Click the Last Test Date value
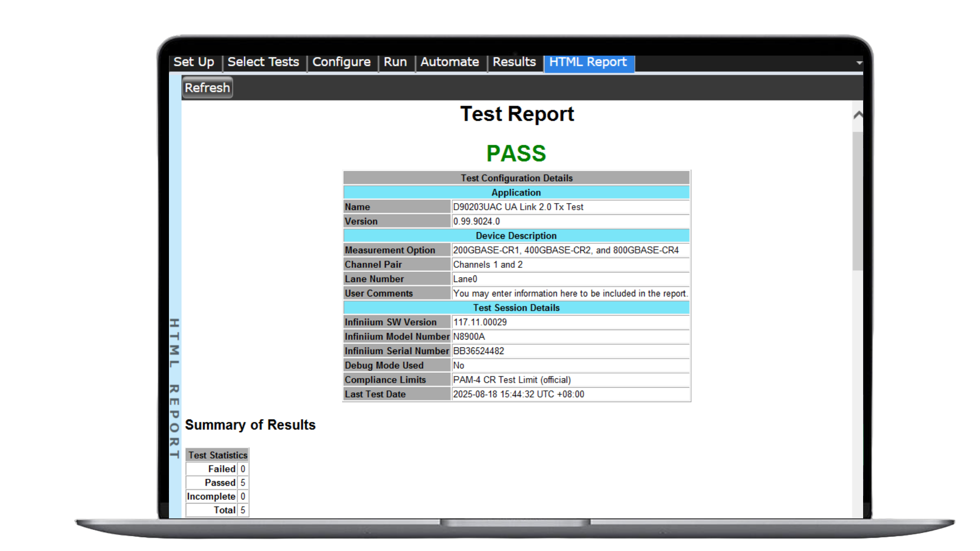Image resolution: width=980 pixels, height=551 pixels. pyautogui.click(x=519, y=394)
